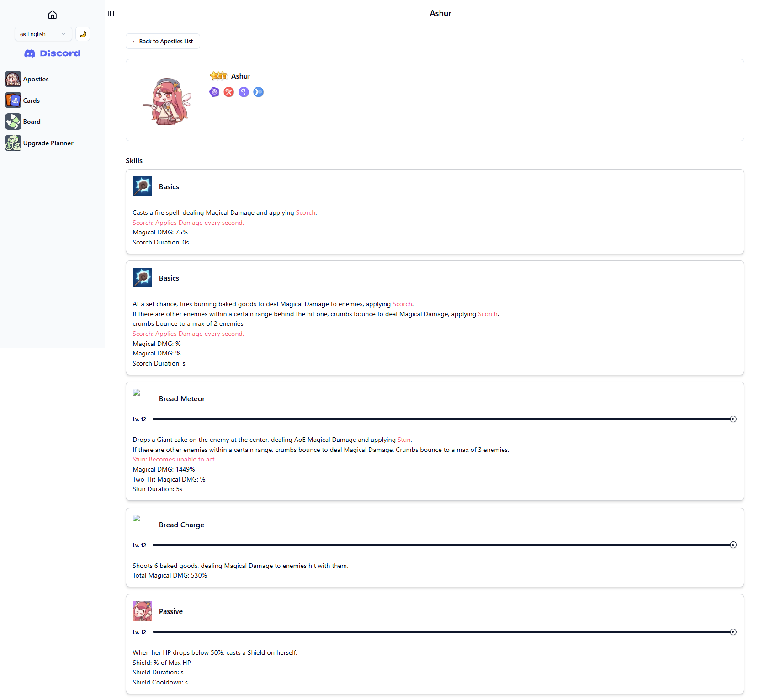Click the purple magic staff icon
The width and height of the screenshot is (764, 700).
(244, 92)
